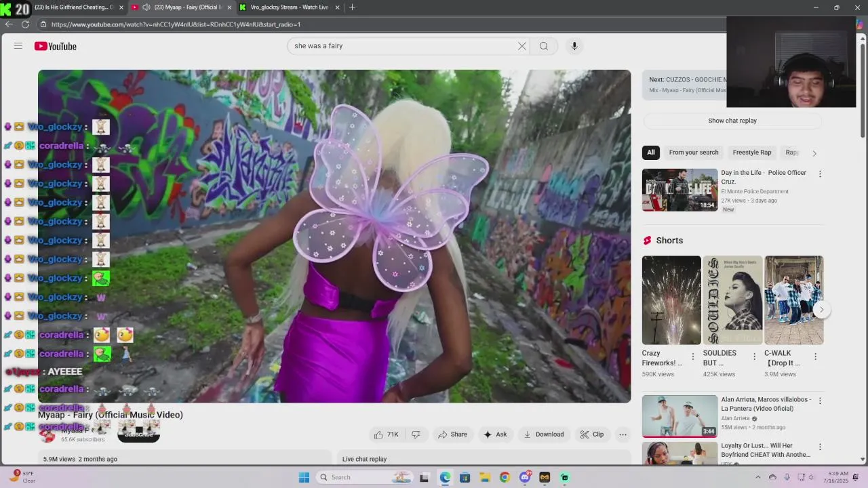Close the 'Vro_glockzy Stream' tab
This screenshot has height=488, width=868.
337,7
